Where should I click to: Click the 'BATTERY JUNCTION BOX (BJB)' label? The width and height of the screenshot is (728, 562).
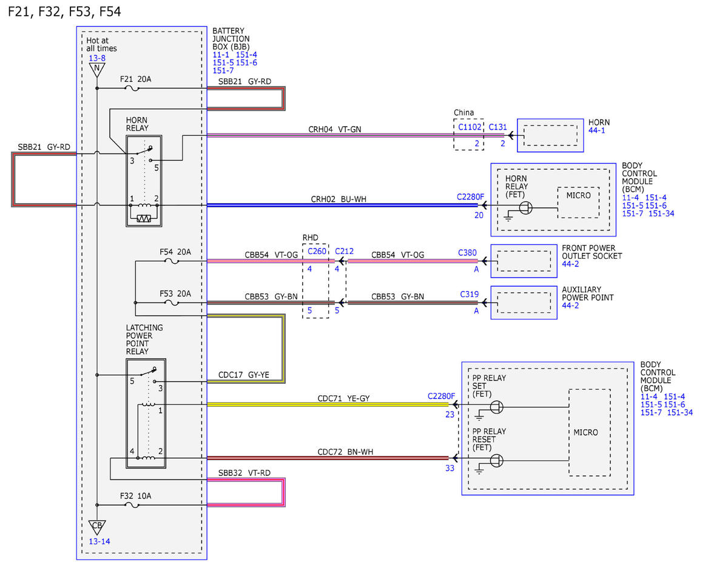tap(232, 39)
